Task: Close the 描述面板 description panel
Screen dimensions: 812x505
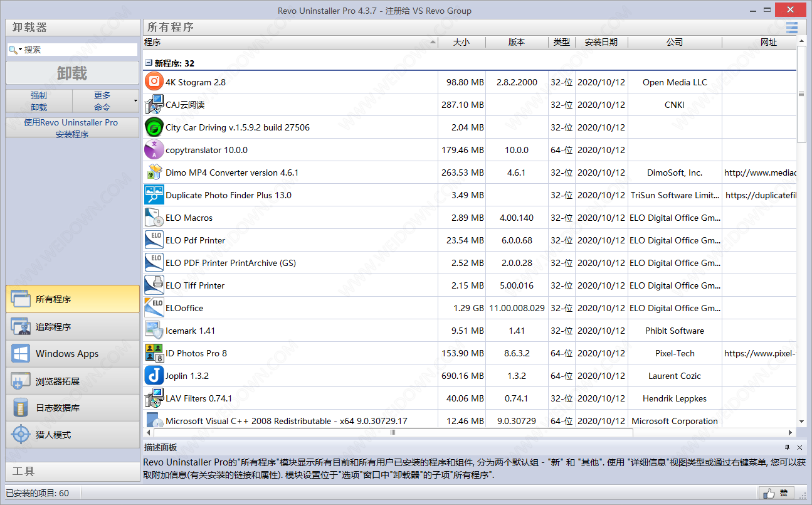Action: (799, 447)
